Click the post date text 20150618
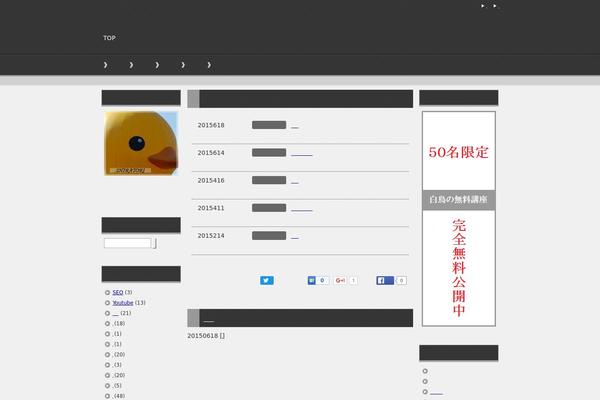Screen dimensions: 600x400 [x=202, y=336]
